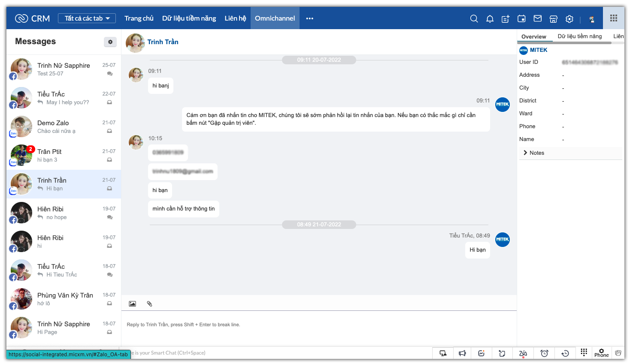Open the search icon in top bar

[x=474, y=18]
